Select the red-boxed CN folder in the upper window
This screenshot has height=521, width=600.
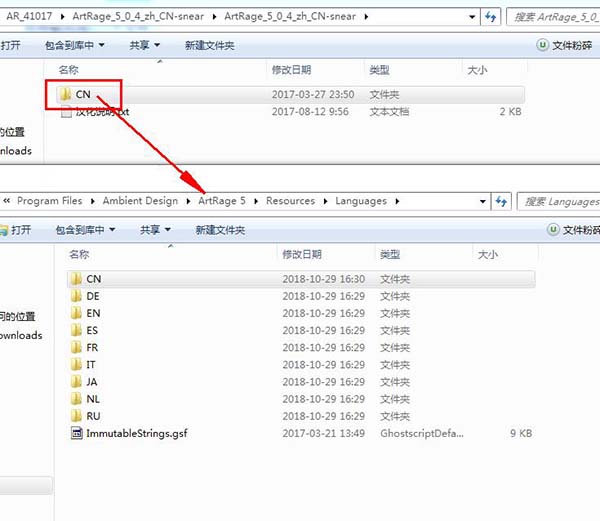(x=83, y=94)
